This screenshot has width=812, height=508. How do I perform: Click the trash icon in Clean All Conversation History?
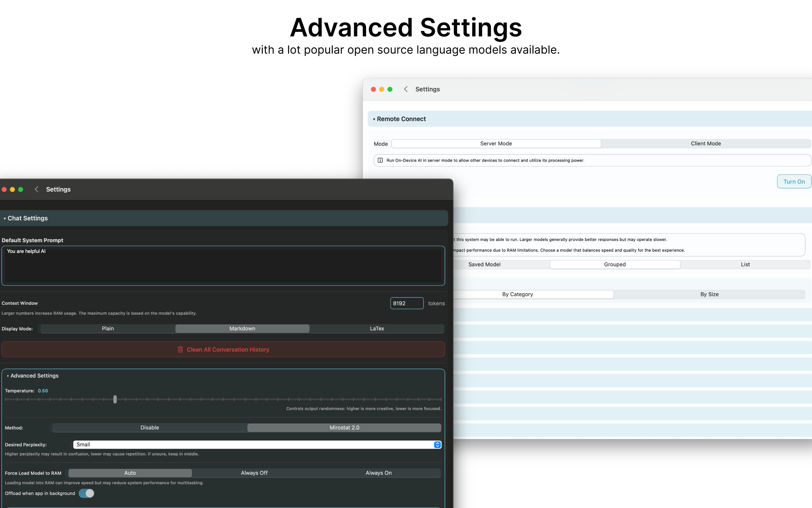180,349
